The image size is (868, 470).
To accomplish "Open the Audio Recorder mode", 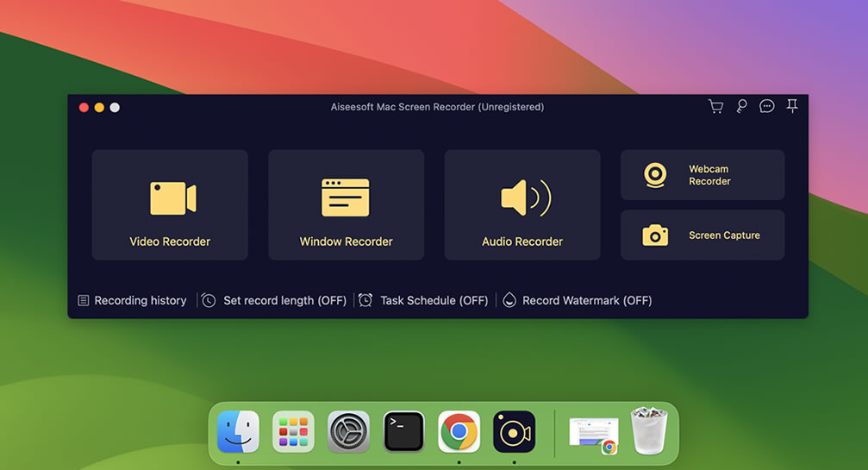I will coord(522,205).
